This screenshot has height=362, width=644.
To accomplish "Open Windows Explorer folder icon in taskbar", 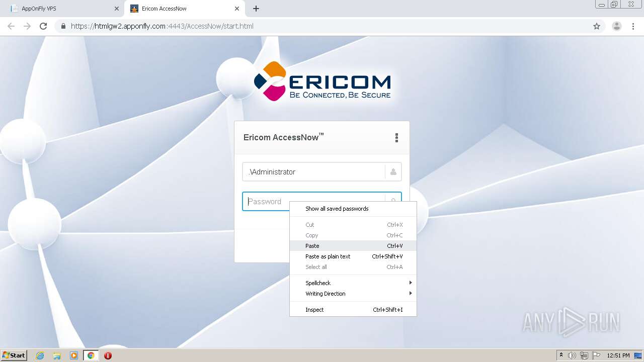I will (x=57, y=355).
